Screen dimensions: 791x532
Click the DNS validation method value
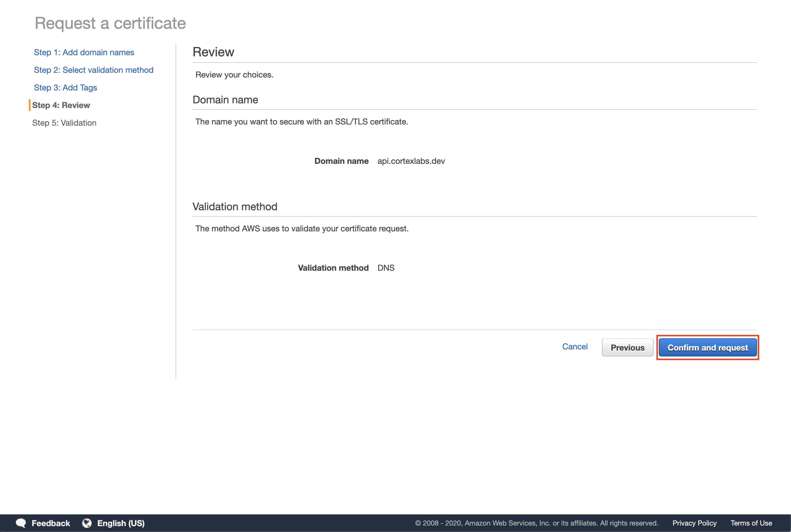click(386, 268)
